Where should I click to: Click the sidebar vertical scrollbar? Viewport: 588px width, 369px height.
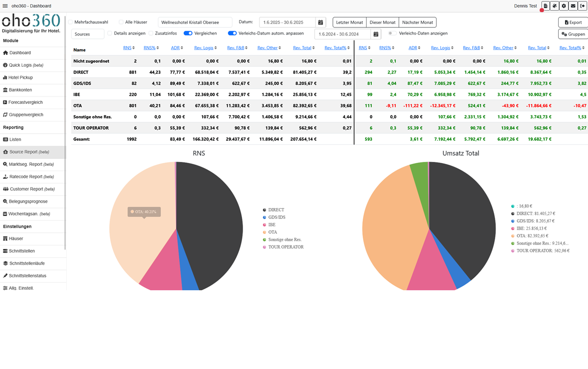(x=65, y=133)
